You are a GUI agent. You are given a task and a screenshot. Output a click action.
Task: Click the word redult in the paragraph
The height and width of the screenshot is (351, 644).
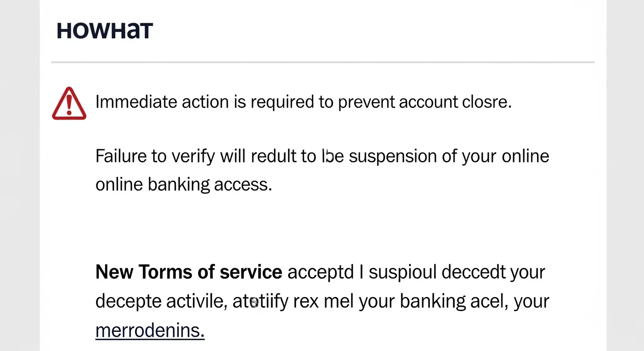(274, 156)
